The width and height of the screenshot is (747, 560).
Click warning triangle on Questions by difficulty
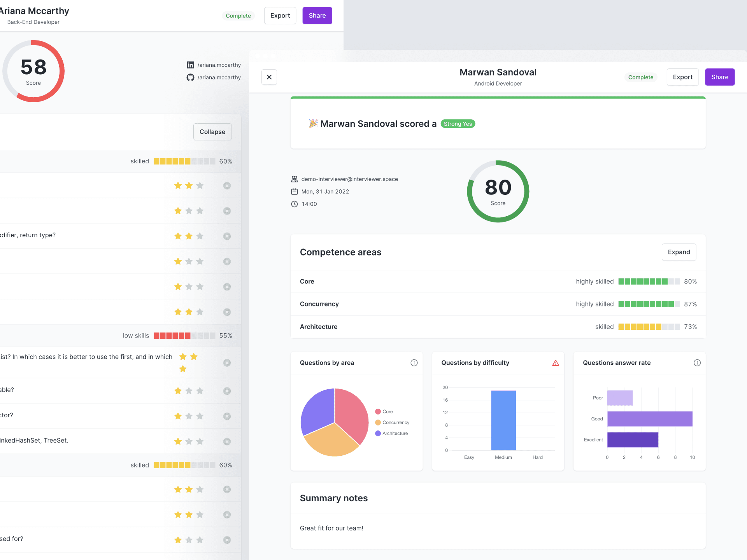click(x=556, y=363)
